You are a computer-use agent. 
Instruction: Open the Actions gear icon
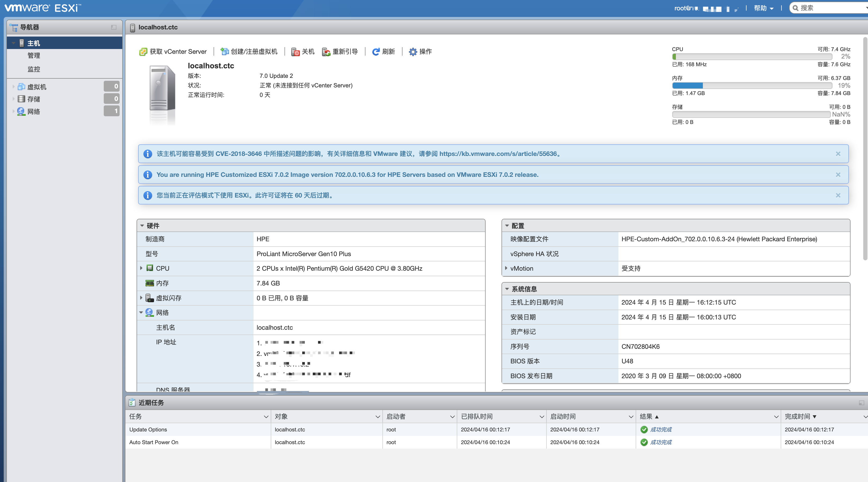pyautogui.click(x=413, y=52)
